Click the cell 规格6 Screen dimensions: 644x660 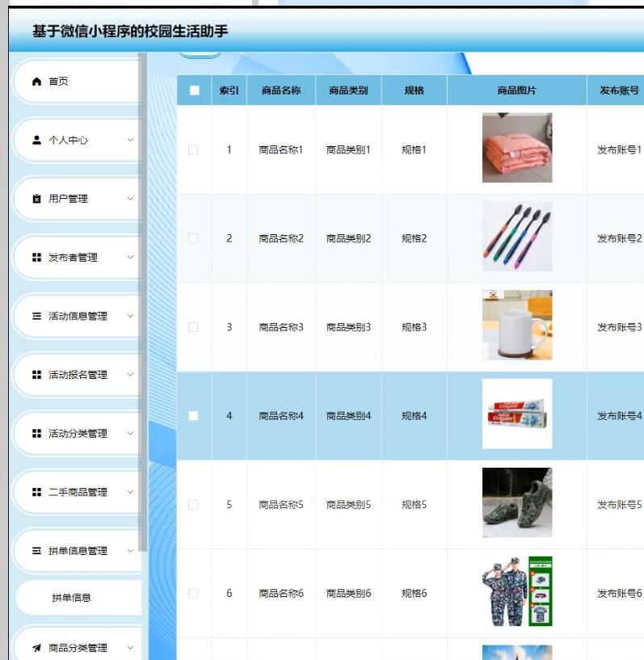[x=415, y=594]
